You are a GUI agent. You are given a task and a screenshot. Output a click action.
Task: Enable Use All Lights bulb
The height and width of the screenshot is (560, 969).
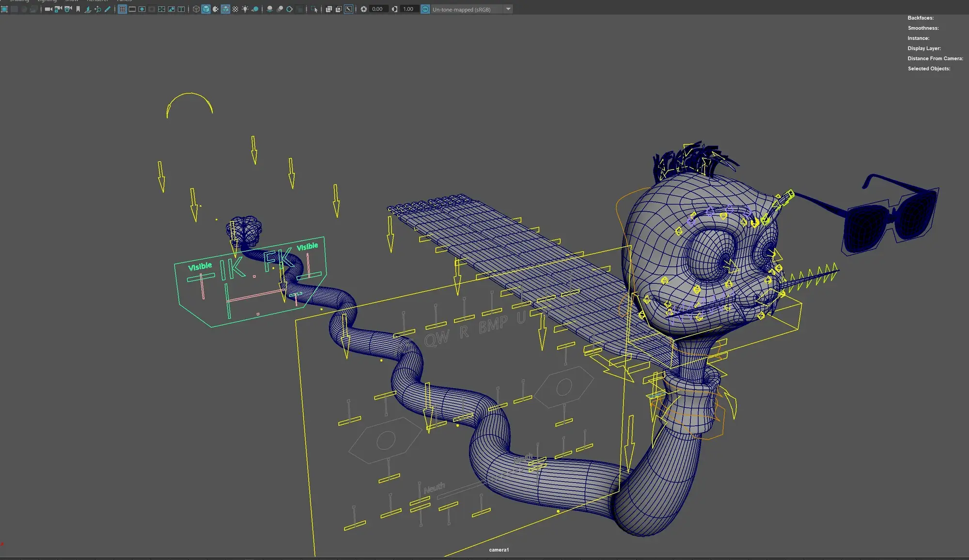(245, 9)
